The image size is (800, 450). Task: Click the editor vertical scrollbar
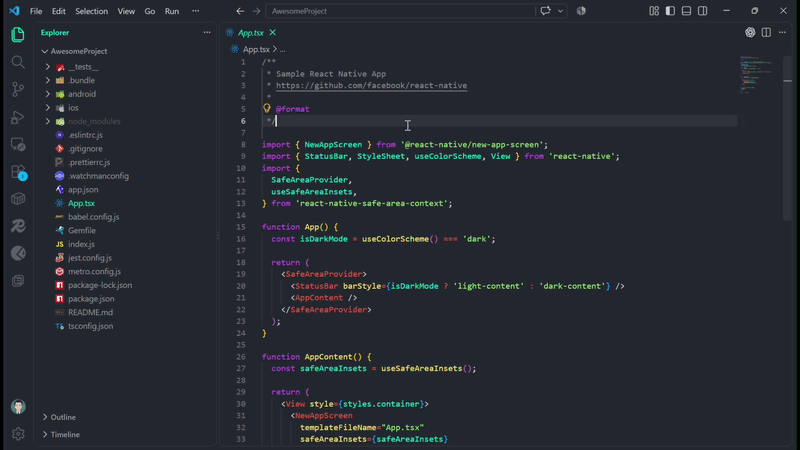point(788,138)
